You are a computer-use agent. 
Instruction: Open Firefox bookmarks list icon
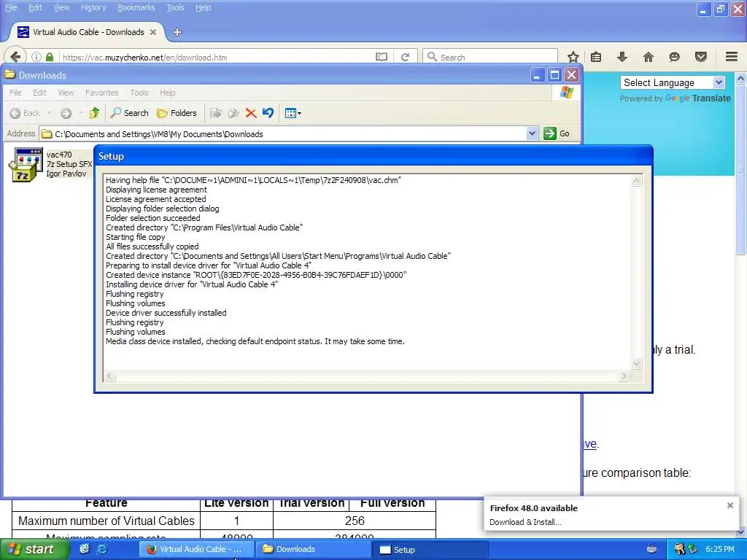596,57
